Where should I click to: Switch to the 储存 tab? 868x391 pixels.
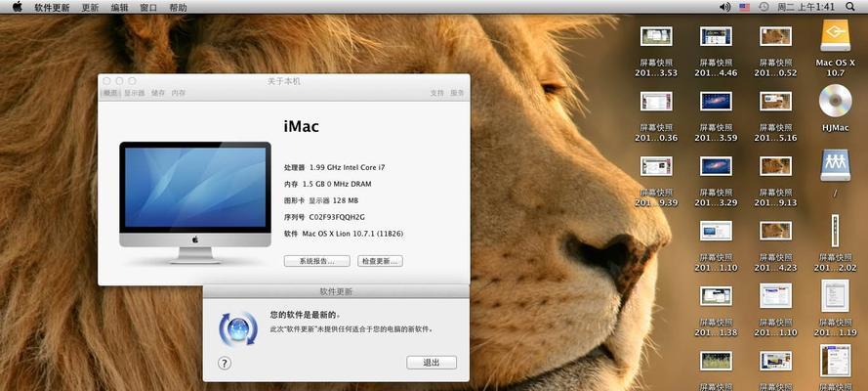pos(158,93)
